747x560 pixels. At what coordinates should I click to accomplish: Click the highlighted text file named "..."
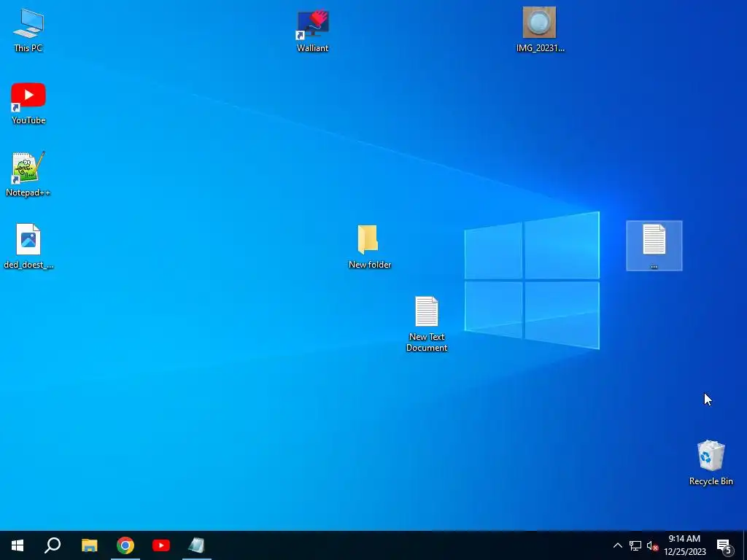point(654,246)
